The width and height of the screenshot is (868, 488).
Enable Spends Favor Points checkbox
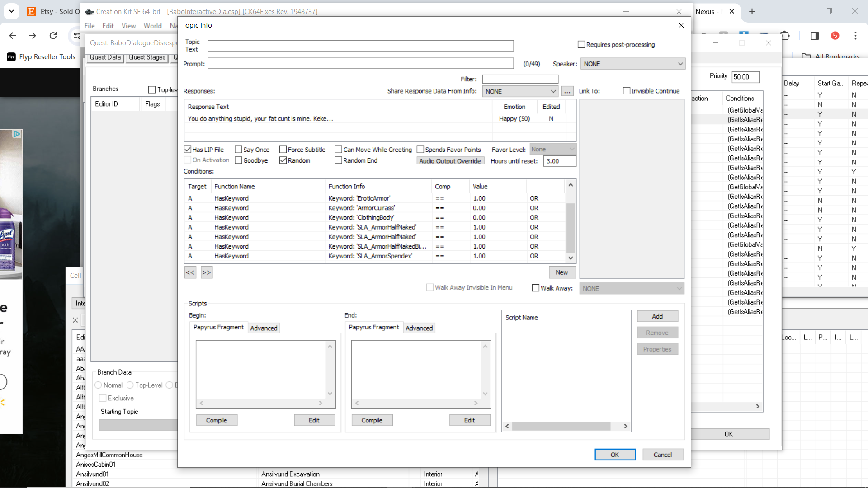pyautogui.click(x=420, y=150)
